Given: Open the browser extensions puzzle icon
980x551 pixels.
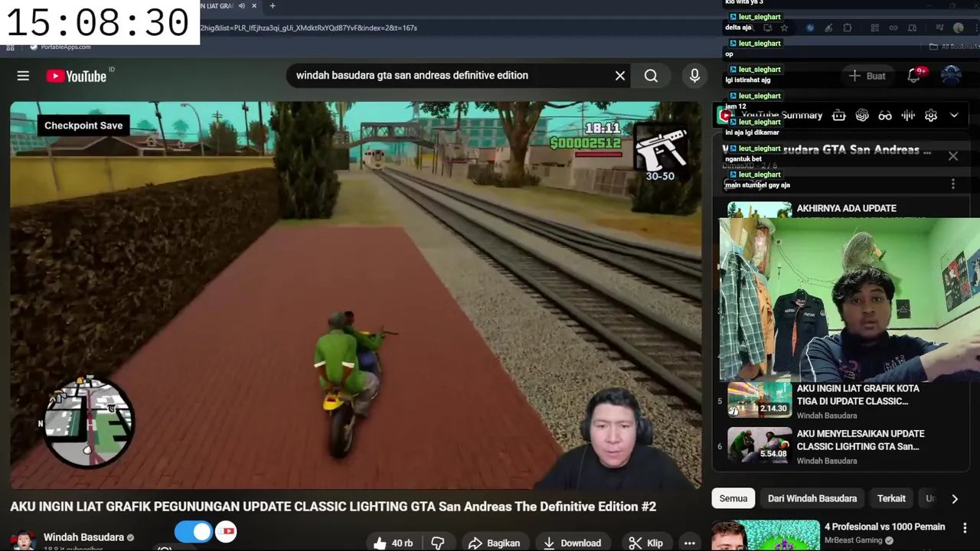Looking at the screenshot, I should (848, 28).
